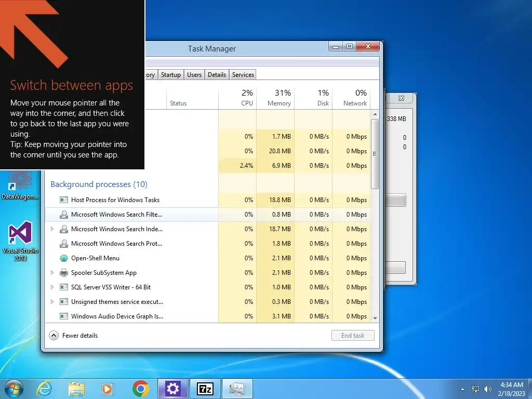532x399 pixels.
Task: Click the Open-Shell Menu shell icon
Action: 64,258
